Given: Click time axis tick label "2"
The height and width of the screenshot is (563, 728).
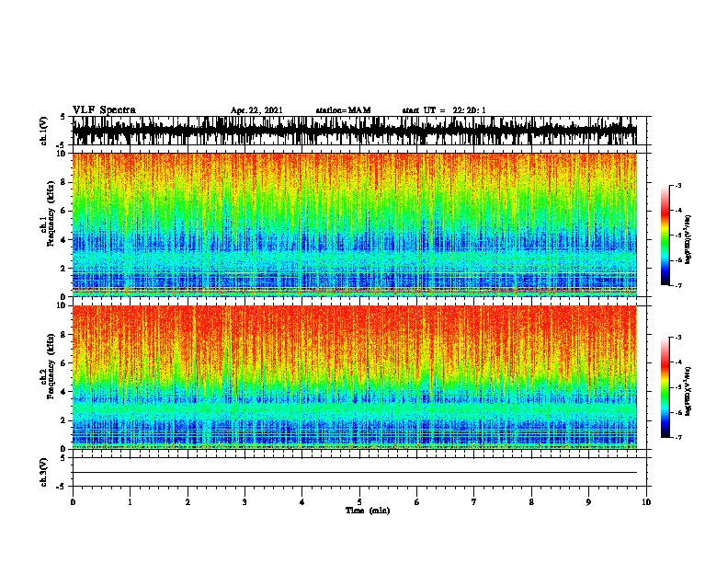Looking at the screenshot, I should (x=188, y=502).
